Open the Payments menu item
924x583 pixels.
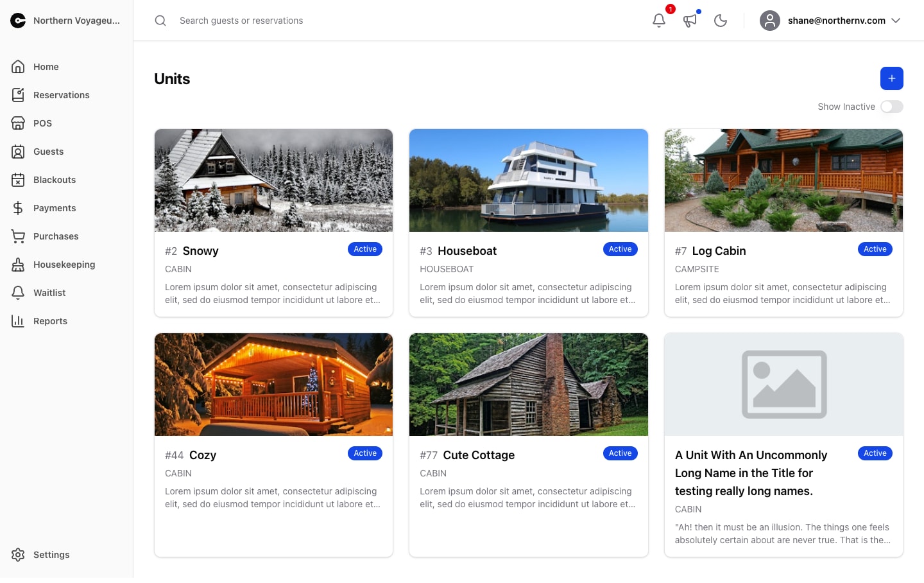click(67, 208)
